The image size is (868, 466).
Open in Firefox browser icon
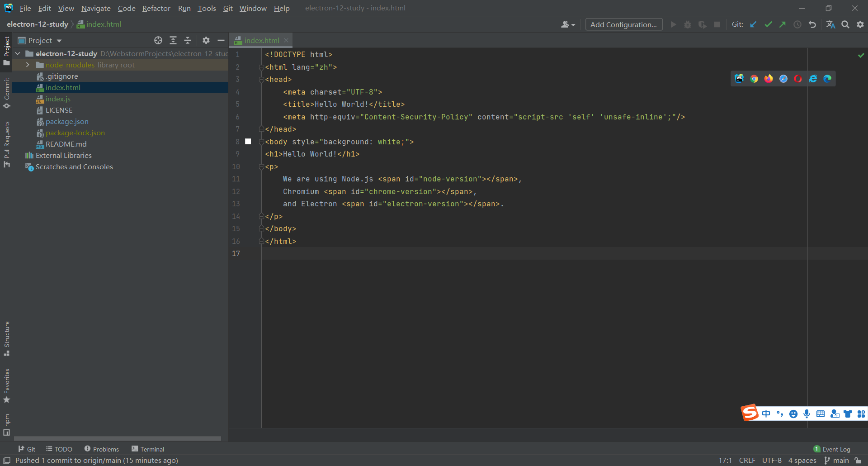click(769, 79)
